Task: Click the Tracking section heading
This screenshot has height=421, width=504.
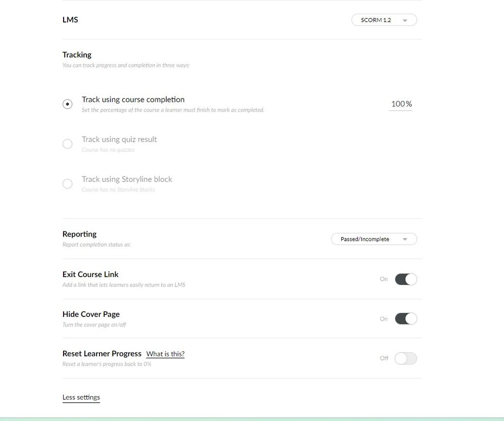Action: (x=77, y=55)
